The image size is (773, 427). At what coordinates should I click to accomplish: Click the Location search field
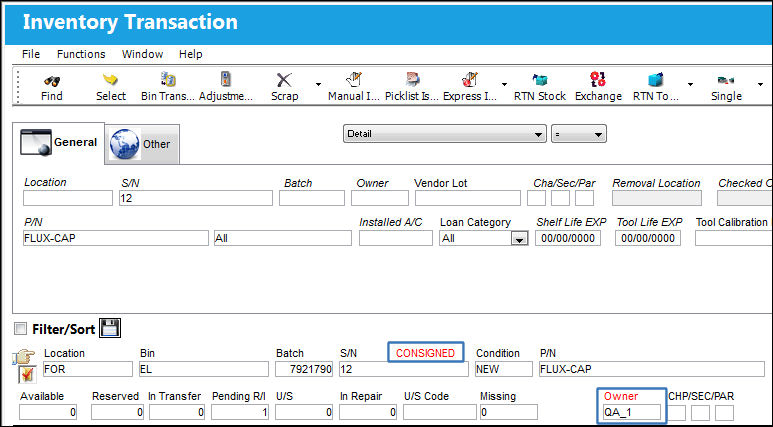(68, 198)
